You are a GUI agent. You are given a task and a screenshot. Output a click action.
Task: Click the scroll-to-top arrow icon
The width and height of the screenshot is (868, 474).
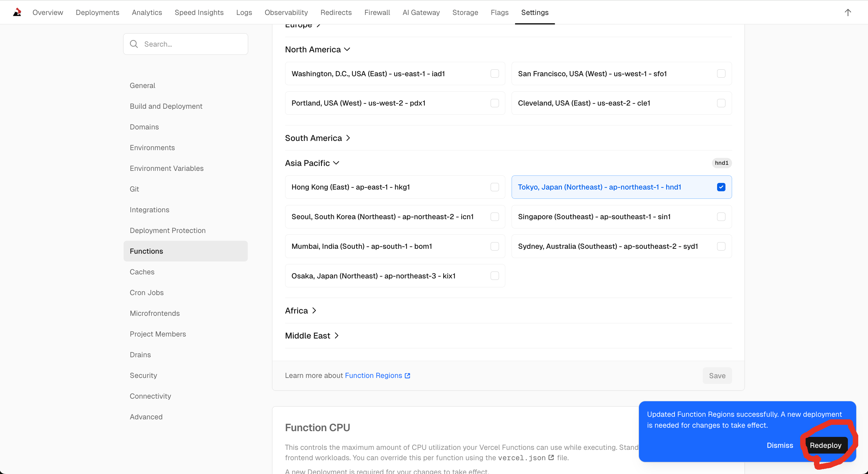click(x=848, y=12)
